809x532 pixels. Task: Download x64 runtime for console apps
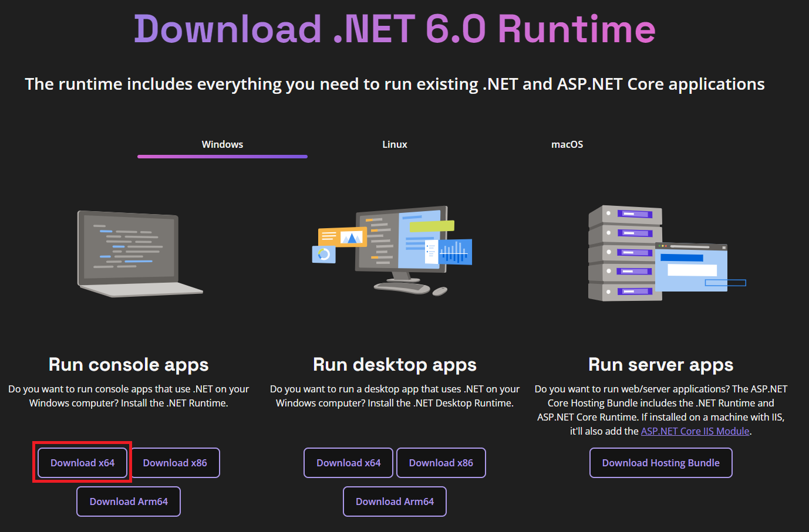click(x=82, y=462)
